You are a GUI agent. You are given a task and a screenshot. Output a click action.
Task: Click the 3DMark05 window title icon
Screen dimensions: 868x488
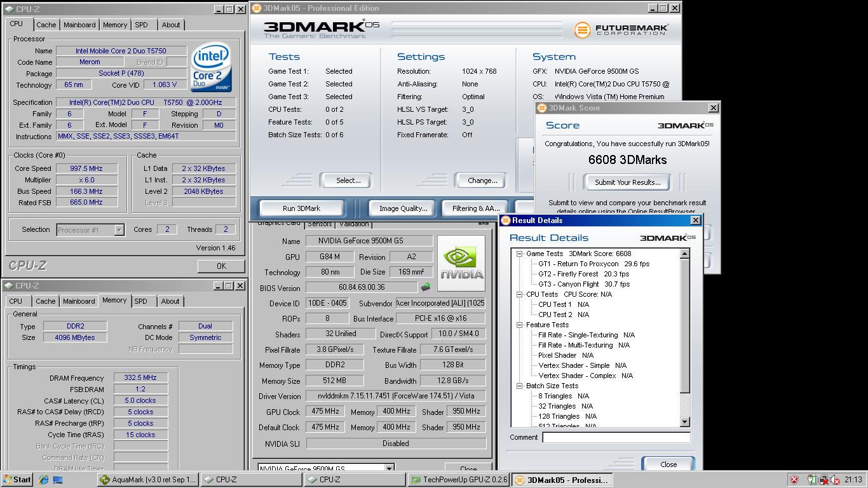(x=256, y=8)
